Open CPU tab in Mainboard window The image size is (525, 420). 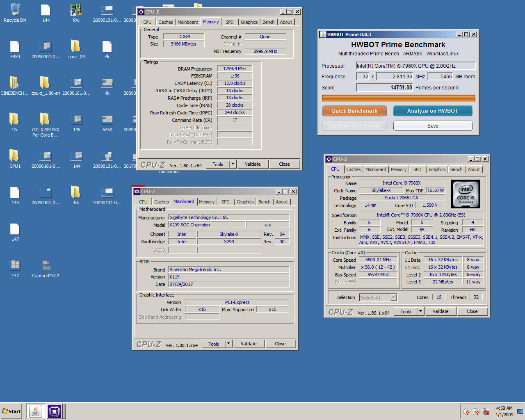[143, 202]
